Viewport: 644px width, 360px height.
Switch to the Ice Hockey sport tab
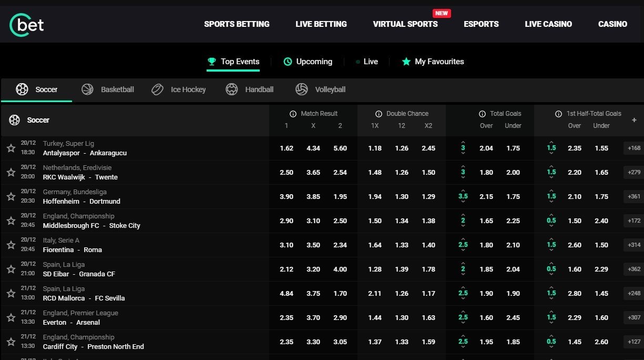[178, 89]
